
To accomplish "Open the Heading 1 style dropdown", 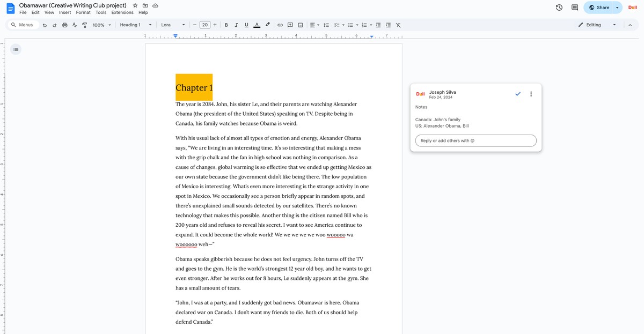I will [x=136, y=25].
